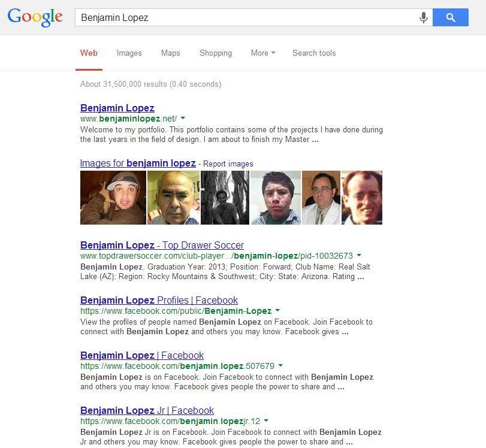Expand arrow beside topdrawersoccer.com URL

(359, 256)
